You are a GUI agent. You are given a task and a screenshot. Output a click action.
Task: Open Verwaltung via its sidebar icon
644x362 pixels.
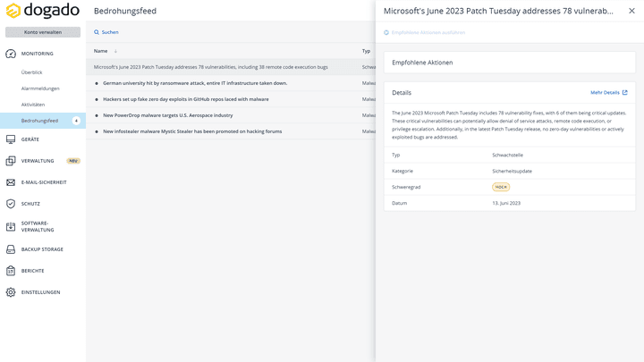(11, 161)
